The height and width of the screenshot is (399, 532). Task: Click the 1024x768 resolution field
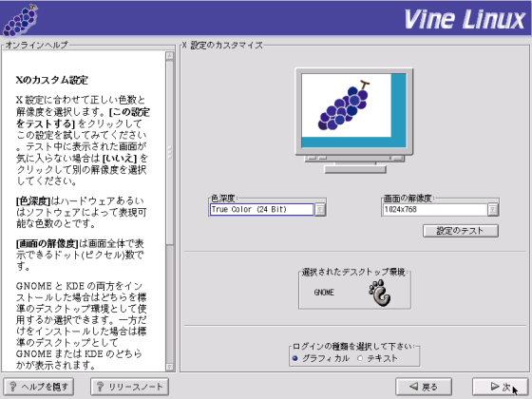click(x=435, y=209)
